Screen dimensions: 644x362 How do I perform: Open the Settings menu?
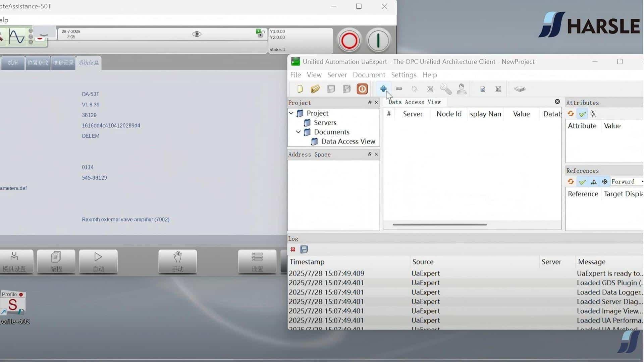(x=404, y=75)
